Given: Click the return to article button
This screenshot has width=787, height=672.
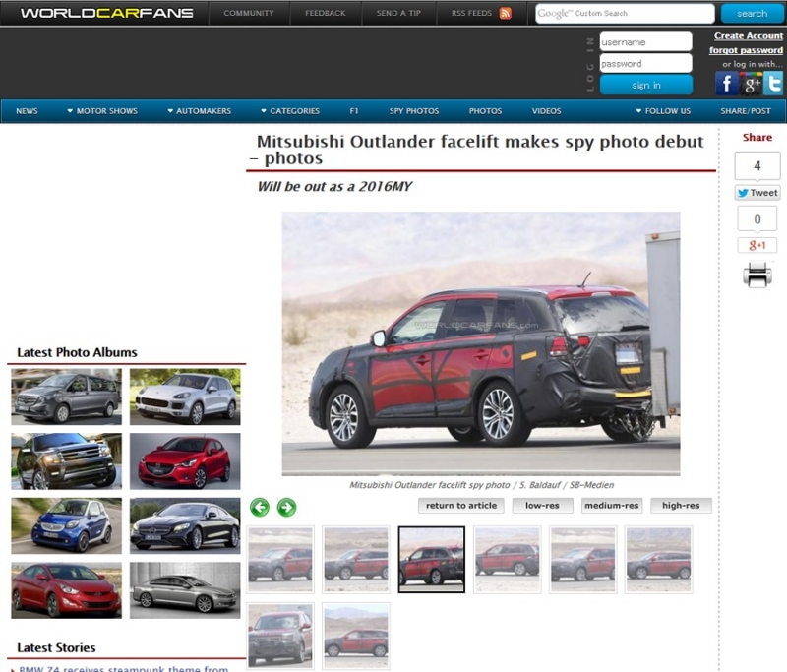Looking at the screenshot, I should [461, 506].
